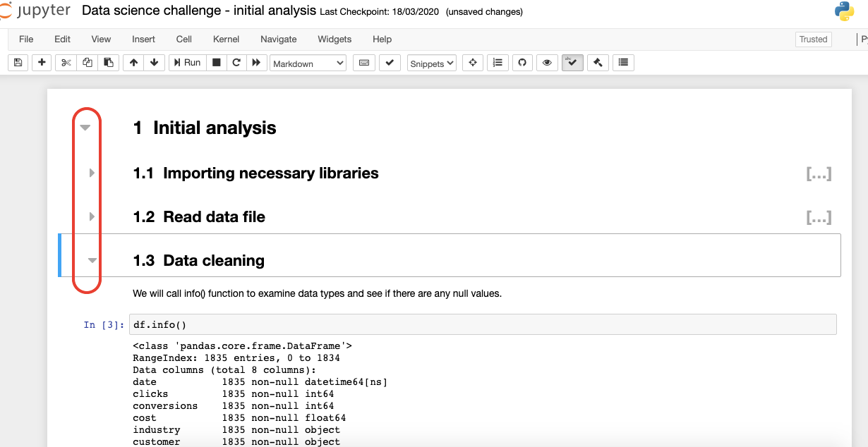The height and width of the screenshot is (447, 868).
Task: Open the Snippets selector
Action: (x=431, y=63)
